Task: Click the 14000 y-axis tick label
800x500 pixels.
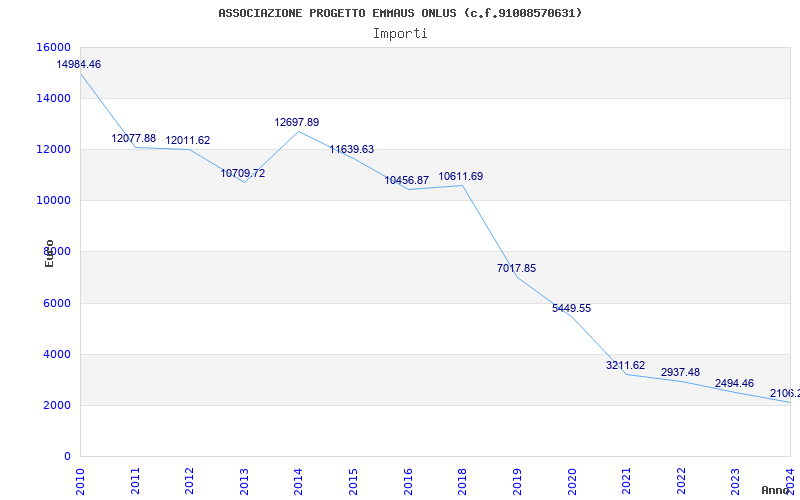Action: [x=54, y=98]
